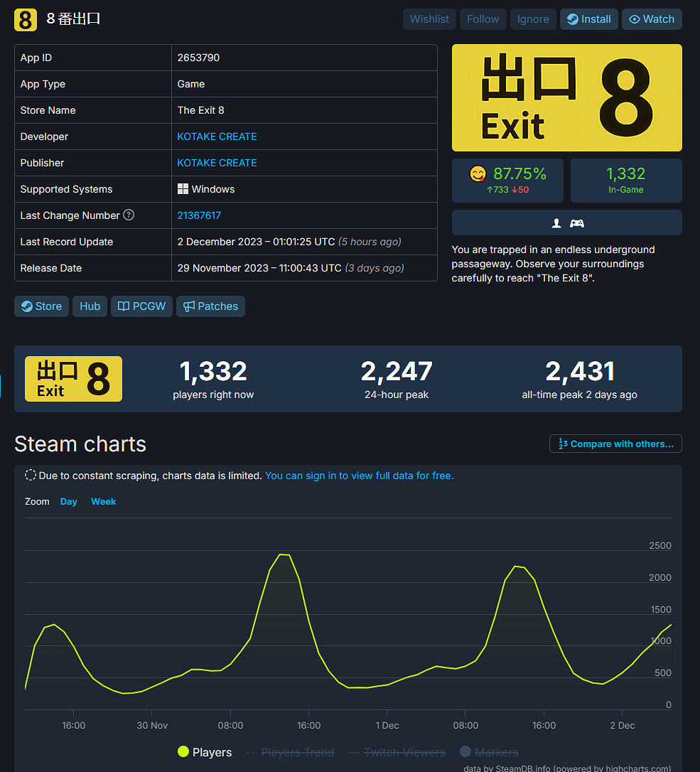700x772 pixels.
Task: Open Compare with others selector
Action: tap(615, 444)
